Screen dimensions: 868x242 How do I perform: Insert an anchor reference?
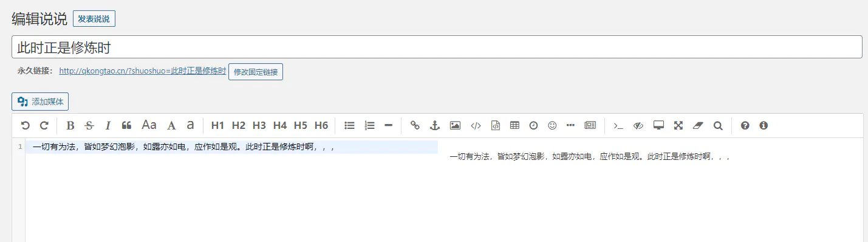pos(434,125)
